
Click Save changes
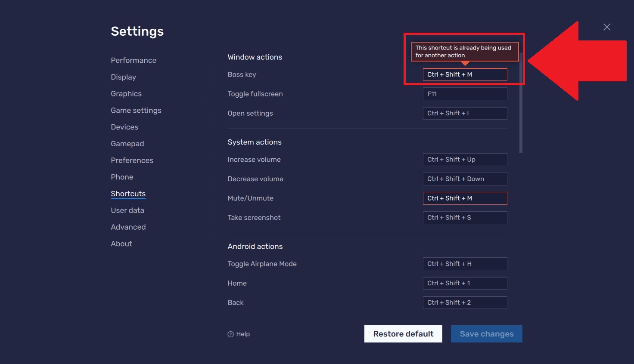(x=486, y=334)
